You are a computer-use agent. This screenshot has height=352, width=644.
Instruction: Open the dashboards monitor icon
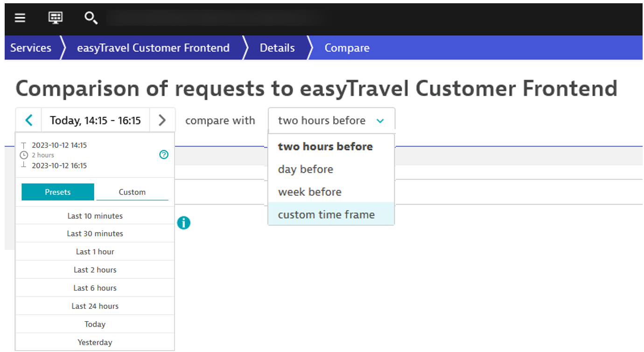click(56, 18)
